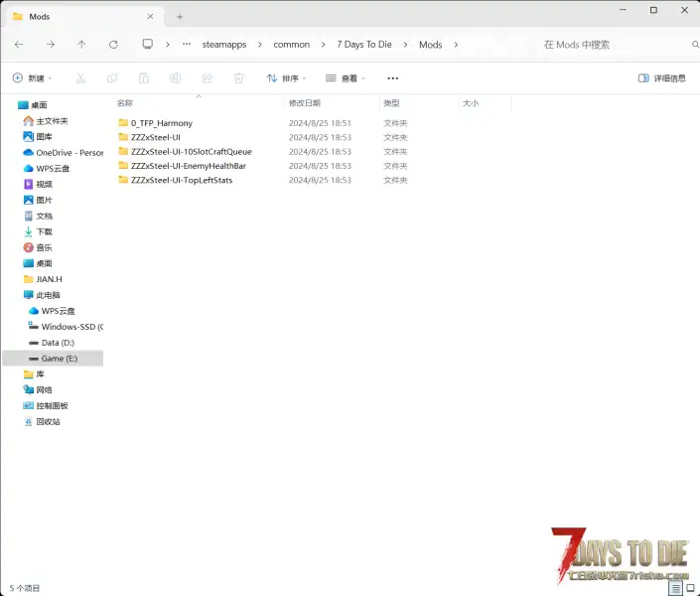Close the Mods tab
Viewport: 700px width, 596px height.
coord(150,17)
